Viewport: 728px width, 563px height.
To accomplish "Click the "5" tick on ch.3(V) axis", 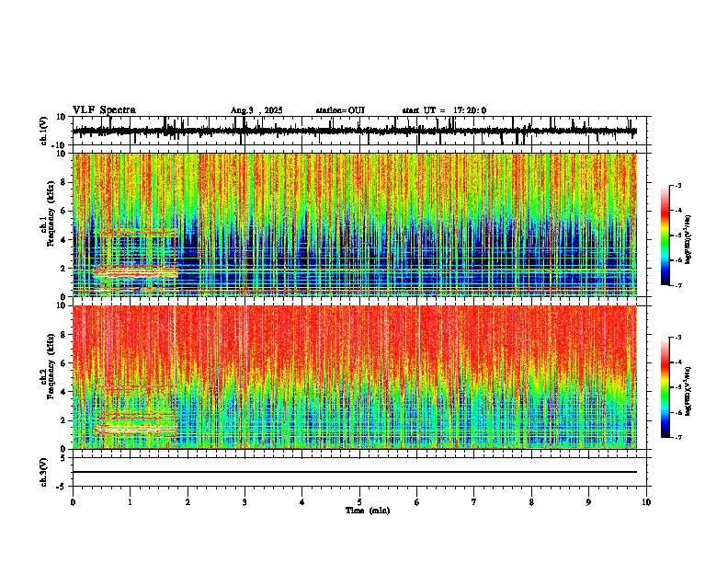I will tap(63, 457).
